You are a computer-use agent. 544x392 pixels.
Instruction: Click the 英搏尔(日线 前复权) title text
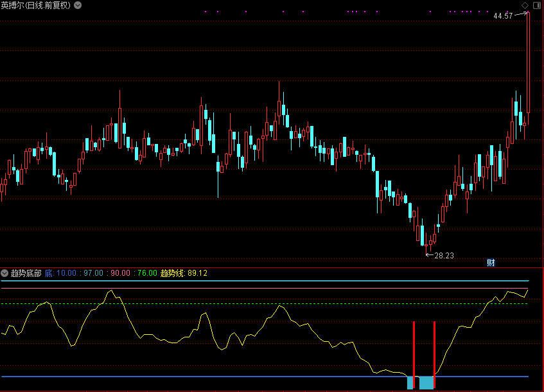click(x=36, y=5)
